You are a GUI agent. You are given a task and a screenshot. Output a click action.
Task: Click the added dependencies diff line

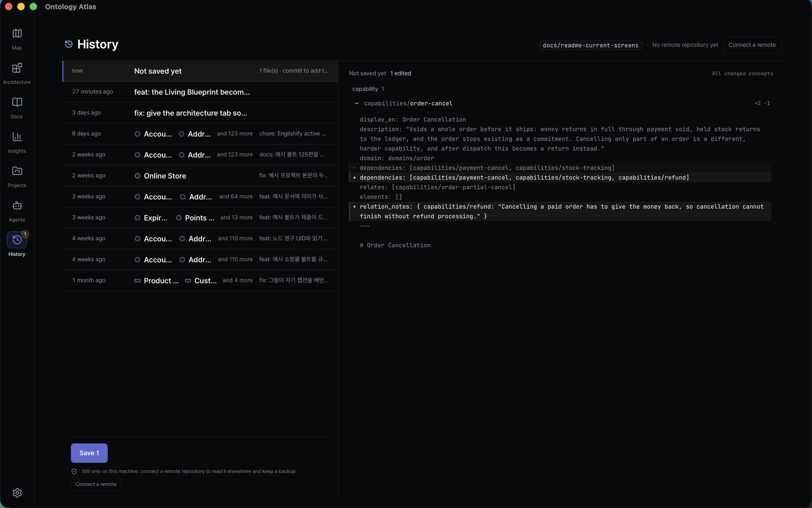tap(560, 178)
